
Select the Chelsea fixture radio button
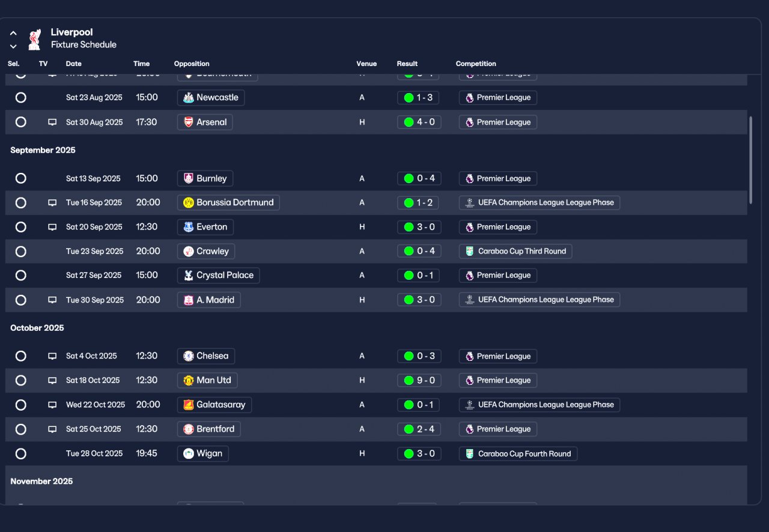click(x=21, y=356)
